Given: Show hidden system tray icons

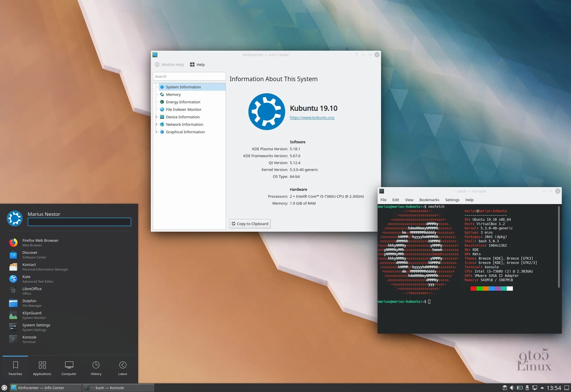Looking at the screenshot, I should pos(542,388).
